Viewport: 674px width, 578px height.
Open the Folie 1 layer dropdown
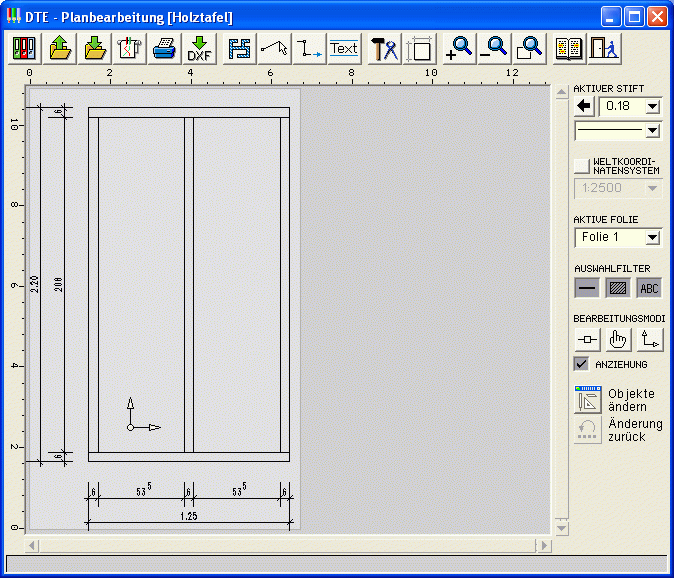click(652, 238)
